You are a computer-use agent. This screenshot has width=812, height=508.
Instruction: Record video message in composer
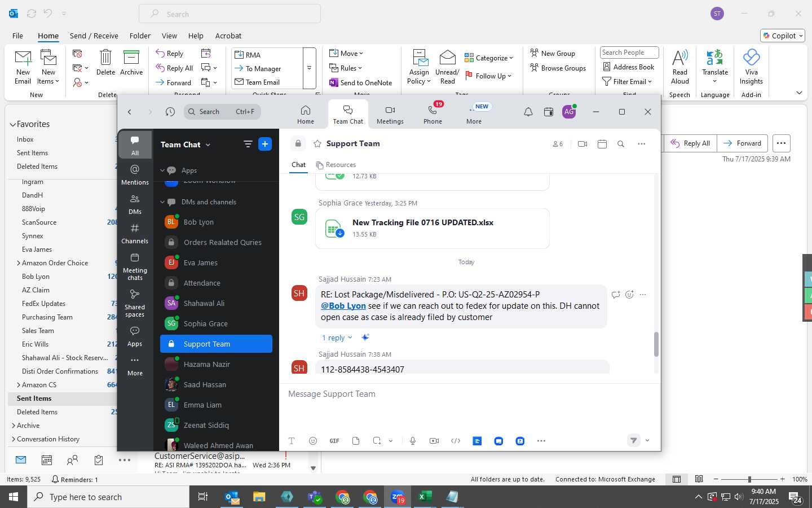tap(434, 441)
